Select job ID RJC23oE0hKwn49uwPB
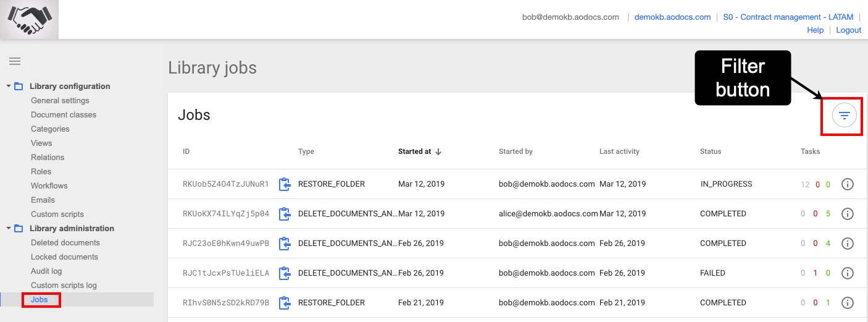This screenshot has height=322, width=868. point(226,244)
